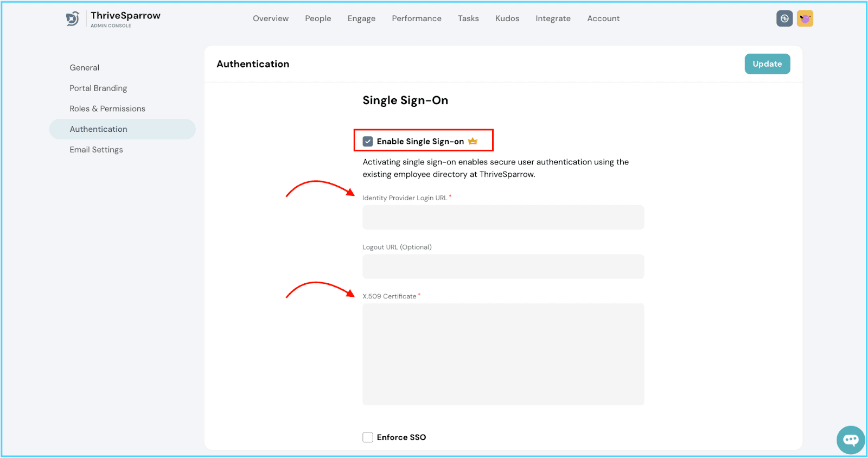Screen dimensions: 868x458
Task: Open the user profile avatar
Action: click(805, 18)
